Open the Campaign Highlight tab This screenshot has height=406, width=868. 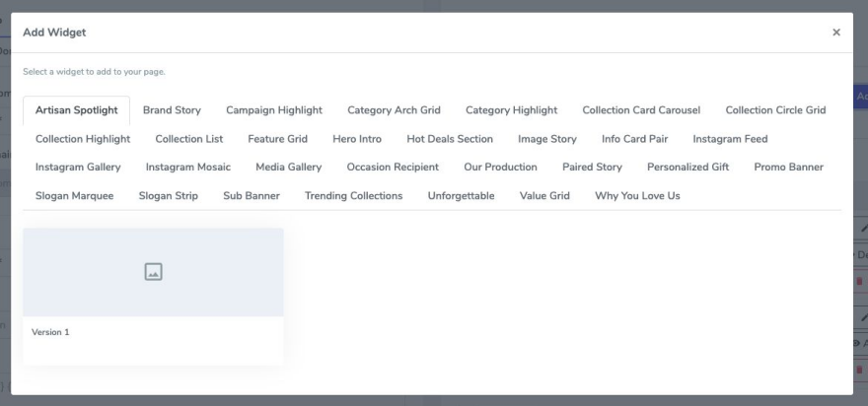click(274, 110)
